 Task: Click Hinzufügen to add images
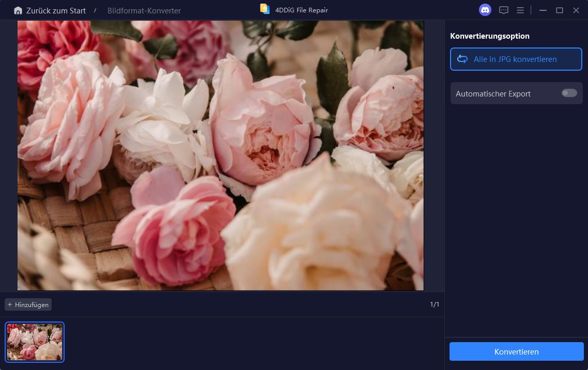28,305
